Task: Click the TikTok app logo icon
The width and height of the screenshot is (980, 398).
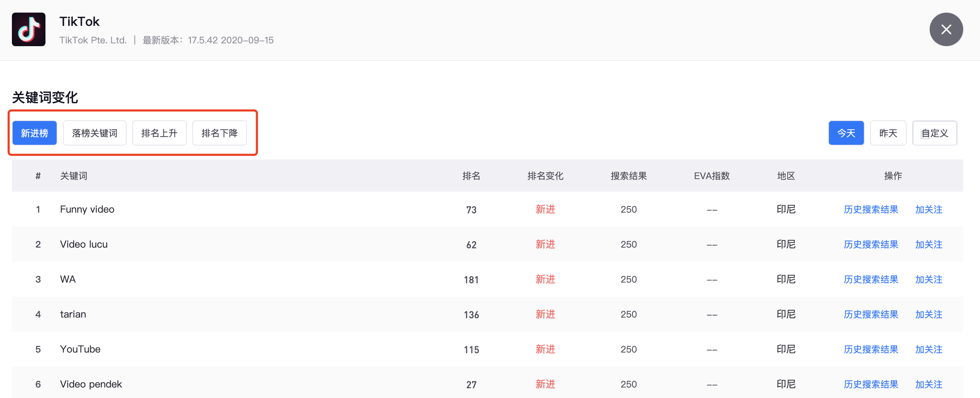Action: pos(29,29)
